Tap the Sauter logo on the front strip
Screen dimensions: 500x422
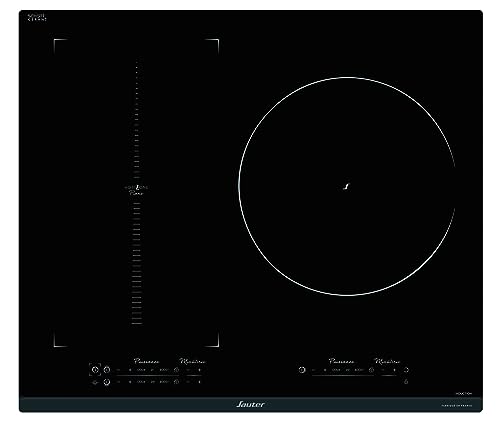click(x=250, y=404)
